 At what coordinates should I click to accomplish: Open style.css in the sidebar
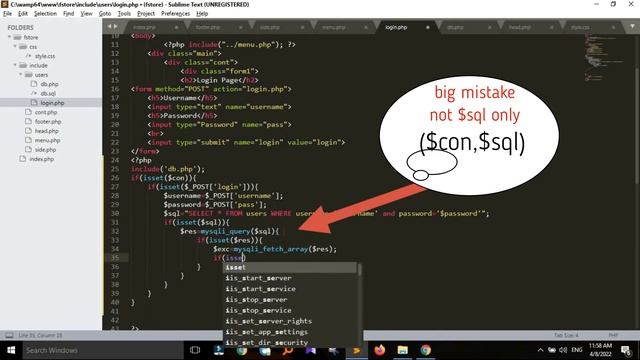[x=45, y=56]
